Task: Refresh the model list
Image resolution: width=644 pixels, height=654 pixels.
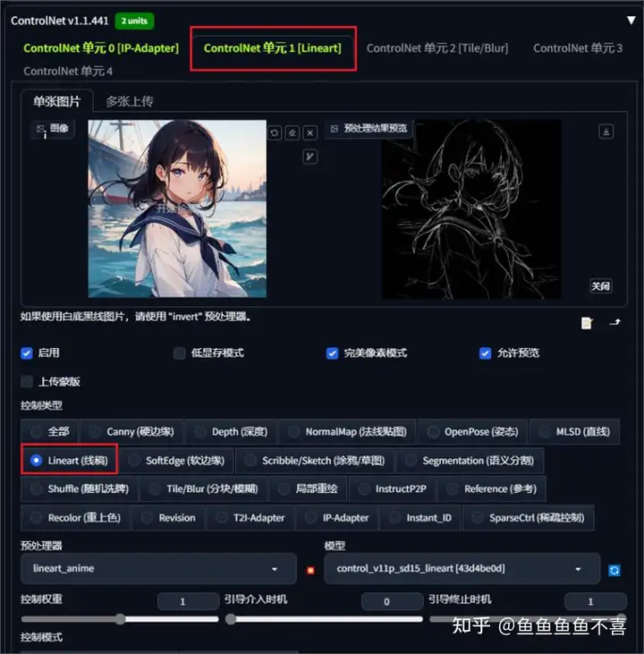Action: (614, 570)
